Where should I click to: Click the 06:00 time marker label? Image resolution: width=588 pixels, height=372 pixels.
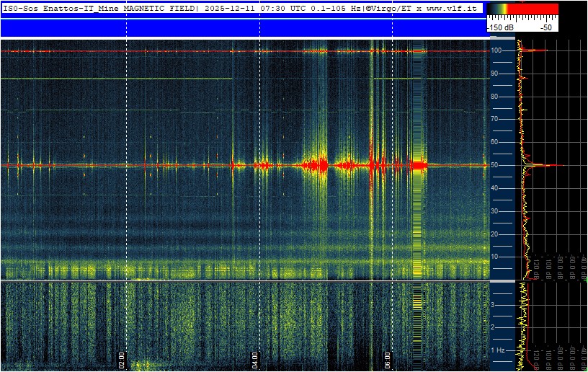pos(388,360)
